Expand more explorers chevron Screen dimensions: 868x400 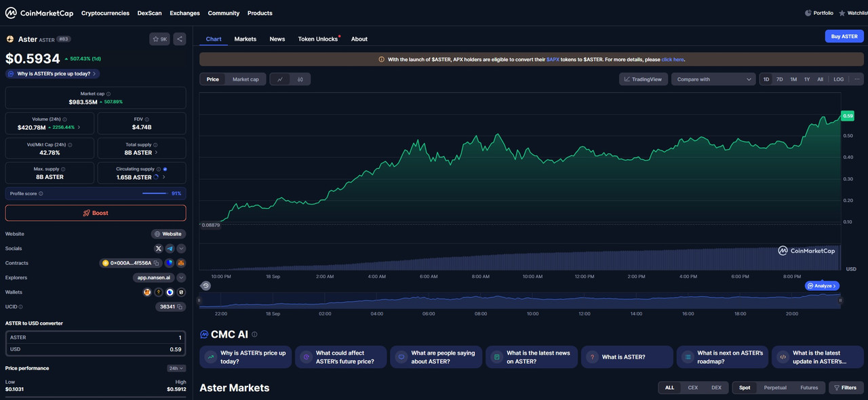[x=181, y=277]
